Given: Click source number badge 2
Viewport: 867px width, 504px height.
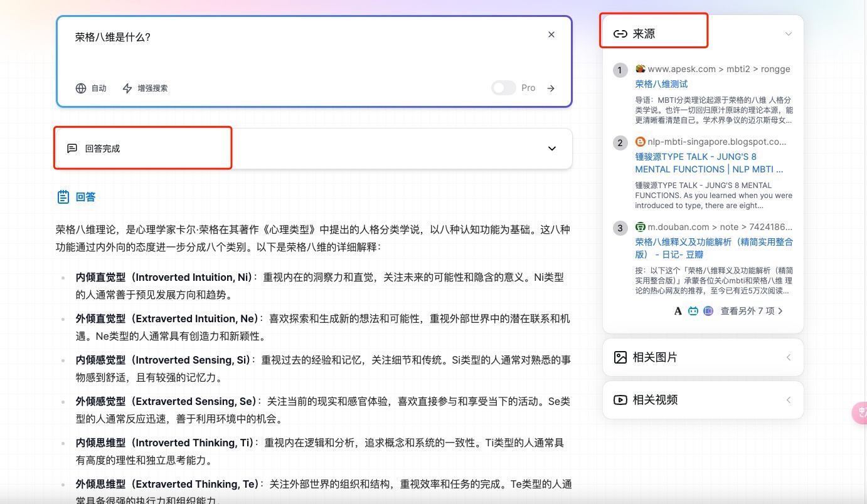Looking at the screenshot, I should pos(620,143).
